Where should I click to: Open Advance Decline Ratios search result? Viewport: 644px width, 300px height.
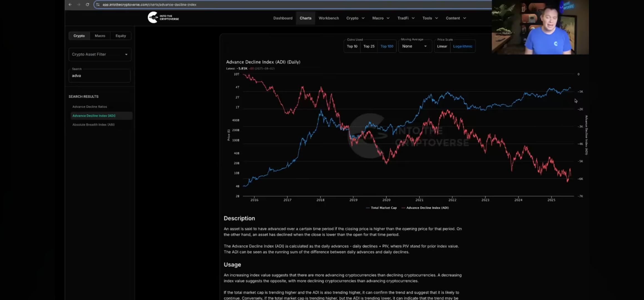pyautogui.click(x=90, y=107)
